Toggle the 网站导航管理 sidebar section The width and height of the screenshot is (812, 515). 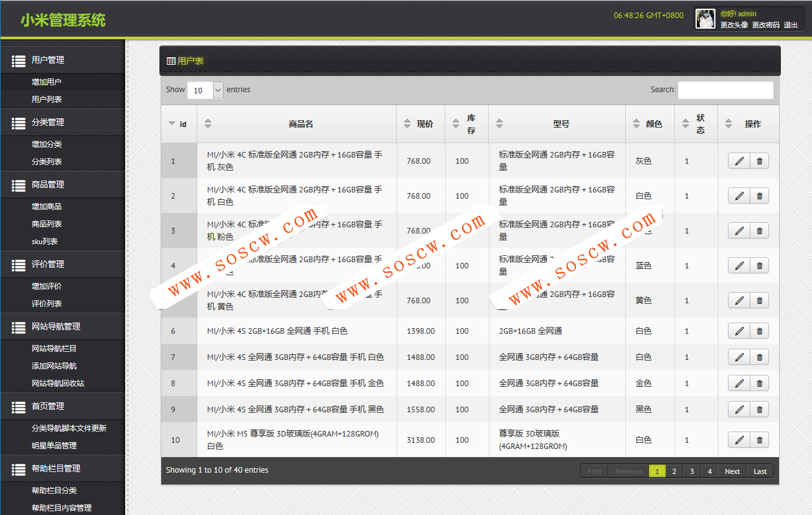tap(62, 327)
